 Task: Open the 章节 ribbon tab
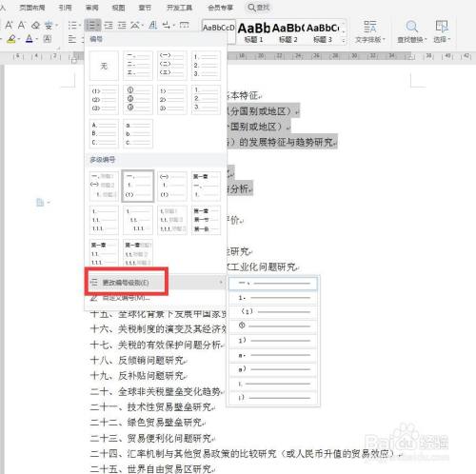pyautogui.click(x=145, y=8)
